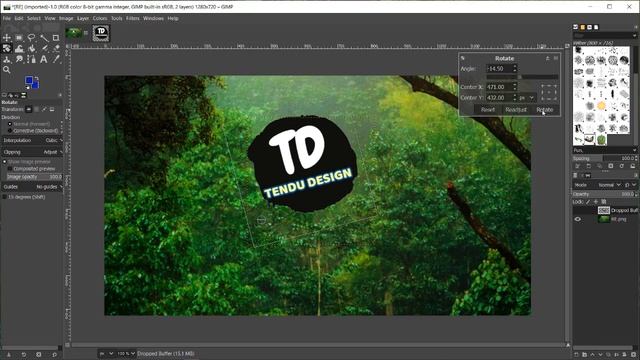Screen dimensions: 640x360
Task: Select the Bucket Fill tool
Action: point(31,49)
